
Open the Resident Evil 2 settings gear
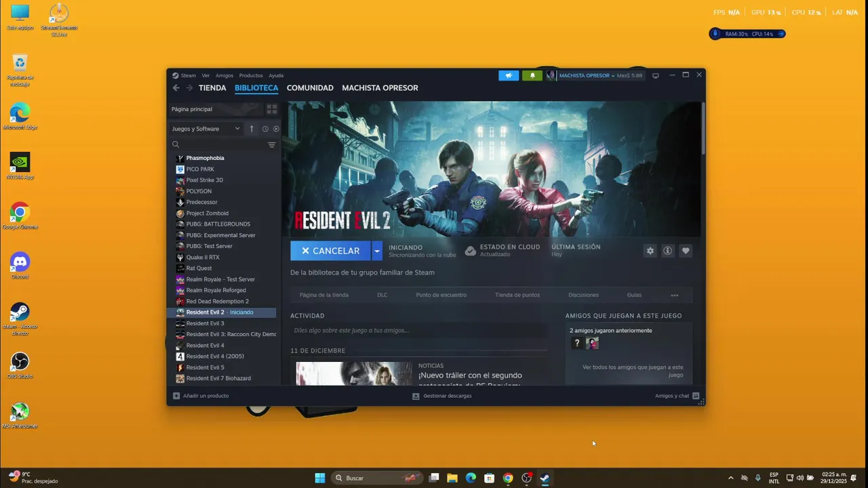650,251
